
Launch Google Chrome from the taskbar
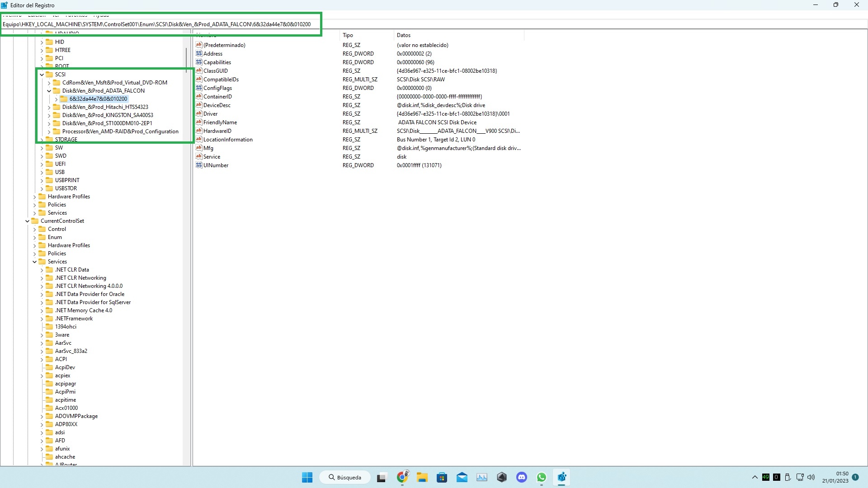tap(402, 477)
